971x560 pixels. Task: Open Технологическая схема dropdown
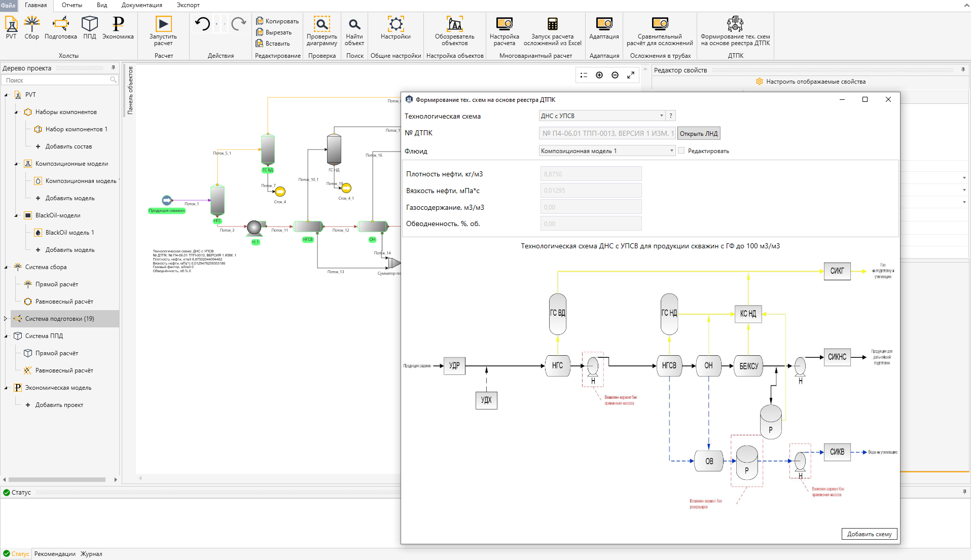(602, 116)
